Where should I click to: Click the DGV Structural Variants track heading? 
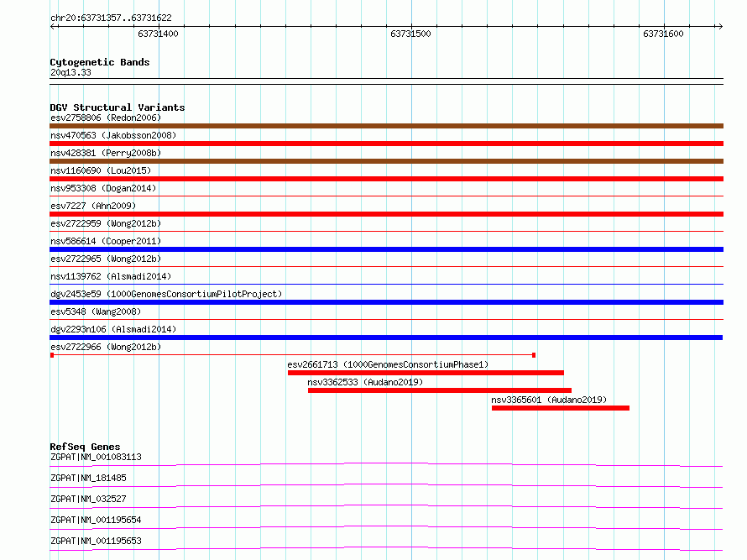(x=118, y=107)
